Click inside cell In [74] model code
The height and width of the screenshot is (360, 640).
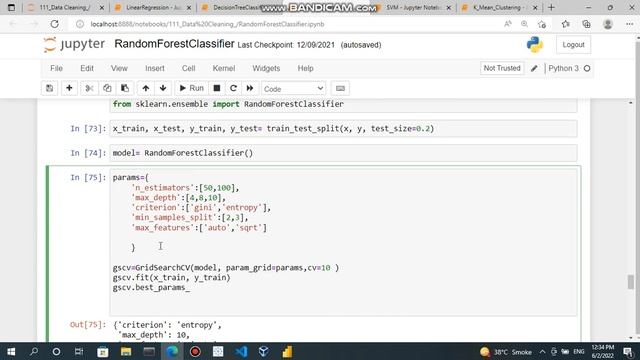(343, 153)
